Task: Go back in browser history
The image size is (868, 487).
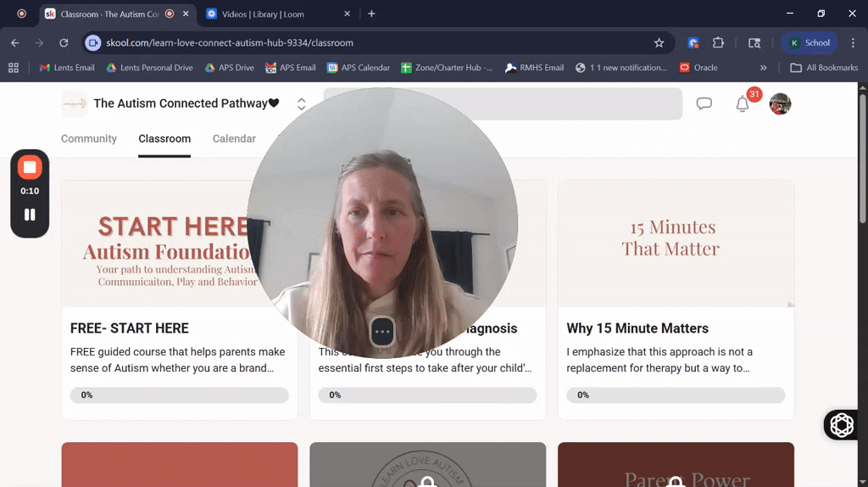Action: (x=15, y=42)
